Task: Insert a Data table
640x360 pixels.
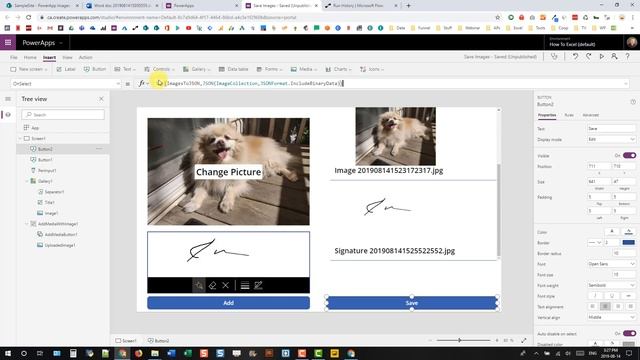Action: pyautogui.click(x=233, y=69)
